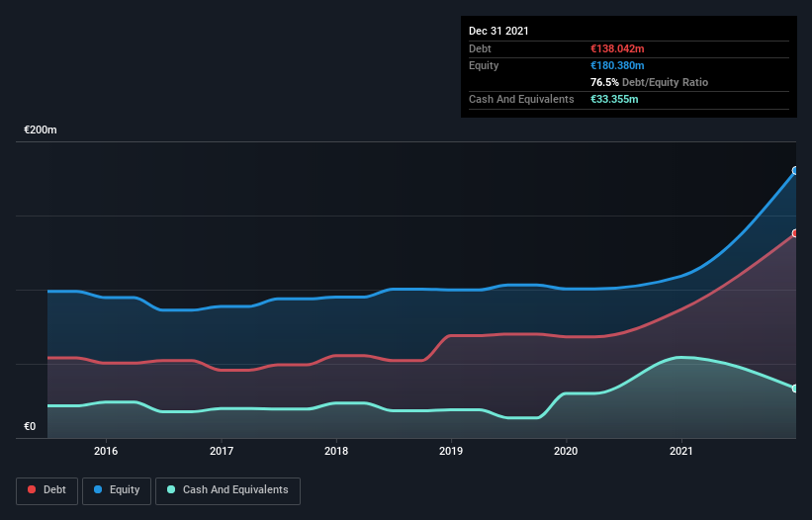Click the €0 y-axis label
Image resolution: width=812 pixels, height=520 pixels.
click(x=30, y=426)
